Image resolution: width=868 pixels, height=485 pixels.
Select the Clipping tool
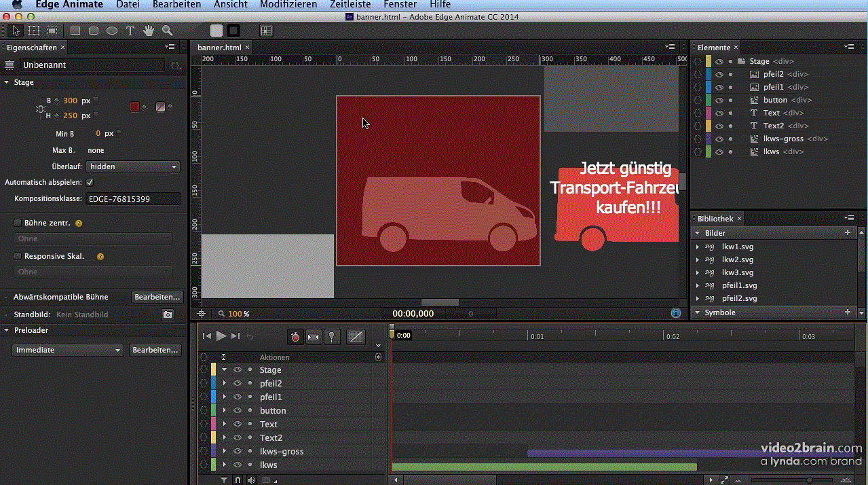[52, 31]
